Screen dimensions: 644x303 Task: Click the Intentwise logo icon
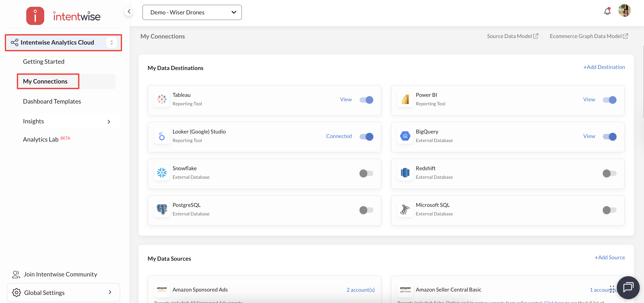tap(35, 16)
